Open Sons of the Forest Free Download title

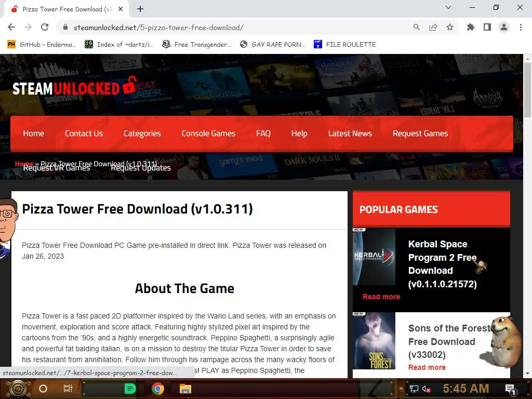click(449, 341)
